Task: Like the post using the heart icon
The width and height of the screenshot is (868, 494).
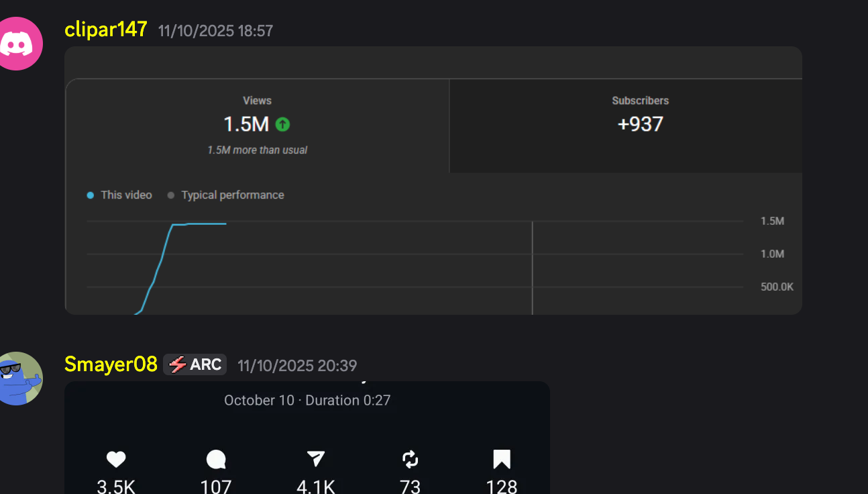Action: (x=115, y=459)
